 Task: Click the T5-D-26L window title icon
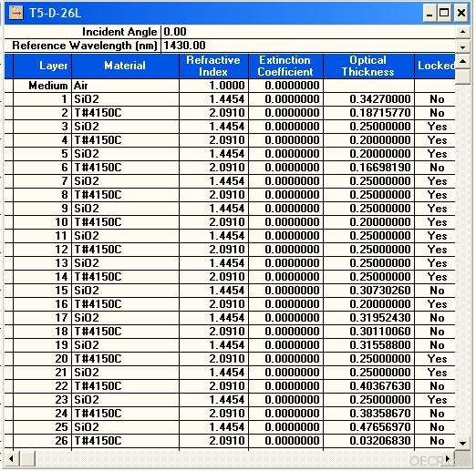(16, 13)
